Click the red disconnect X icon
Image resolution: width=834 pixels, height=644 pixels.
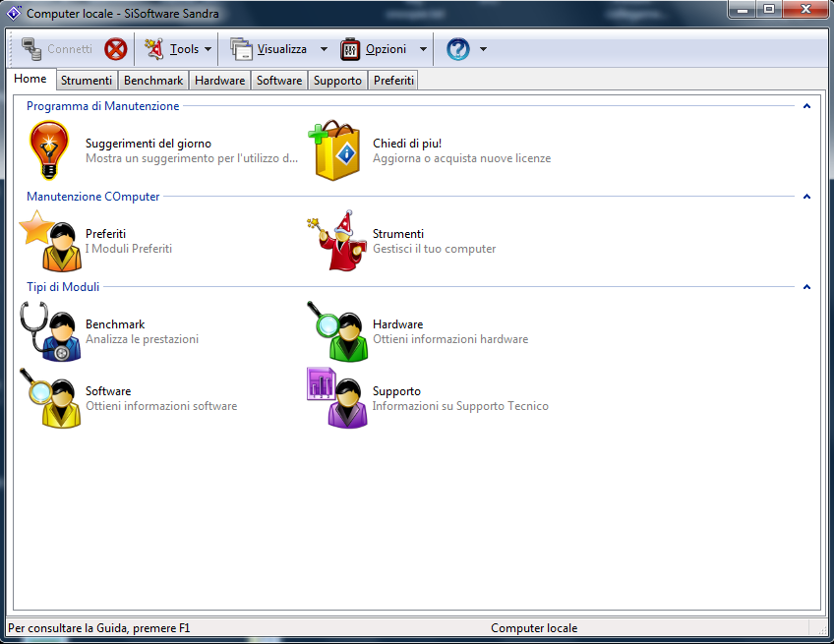115,49
